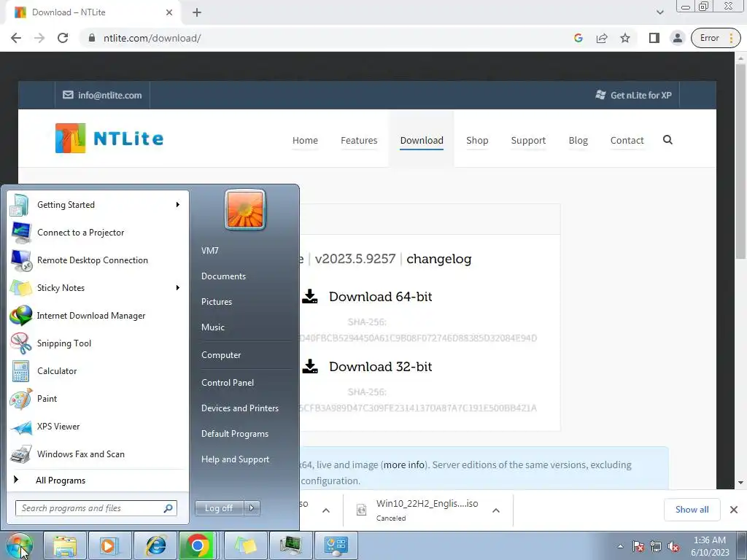
Task: Open Windows Media Player from taskbar
Action: [109, 545]
